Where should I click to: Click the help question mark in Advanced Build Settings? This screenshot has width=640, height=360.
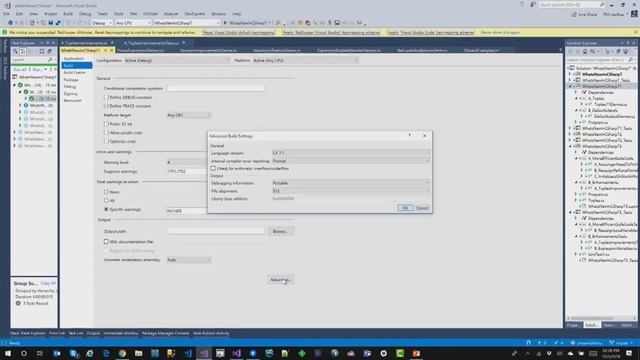pos(409,135)
